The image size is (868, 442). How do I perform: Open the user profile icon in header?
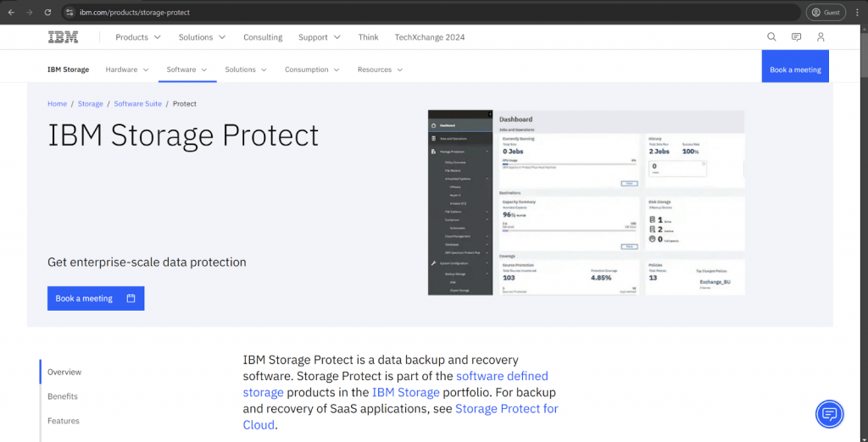821,37
